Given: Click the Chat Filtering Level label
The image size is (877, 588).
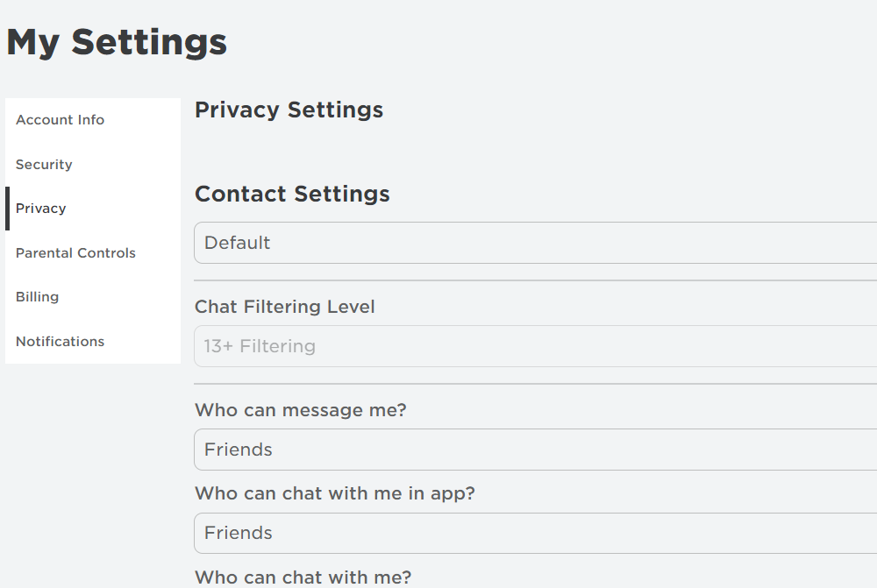Looking at the screenshot, I should click(x=284, y=307).
